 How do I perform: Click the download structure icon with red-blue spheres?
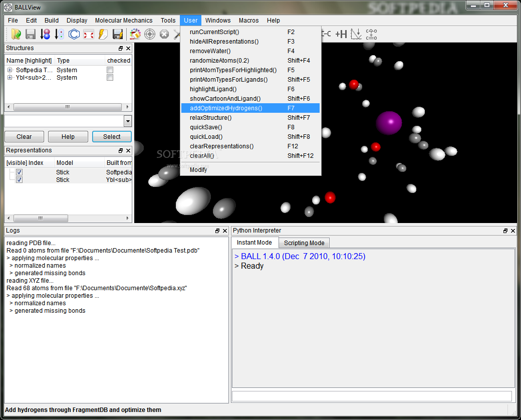point(45,34)
